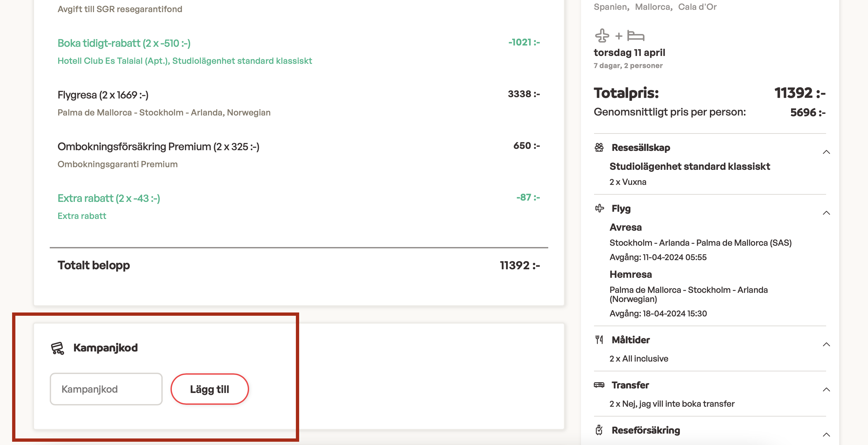
Task: Click the Reseförsäkring section heading
Action: 646,430
